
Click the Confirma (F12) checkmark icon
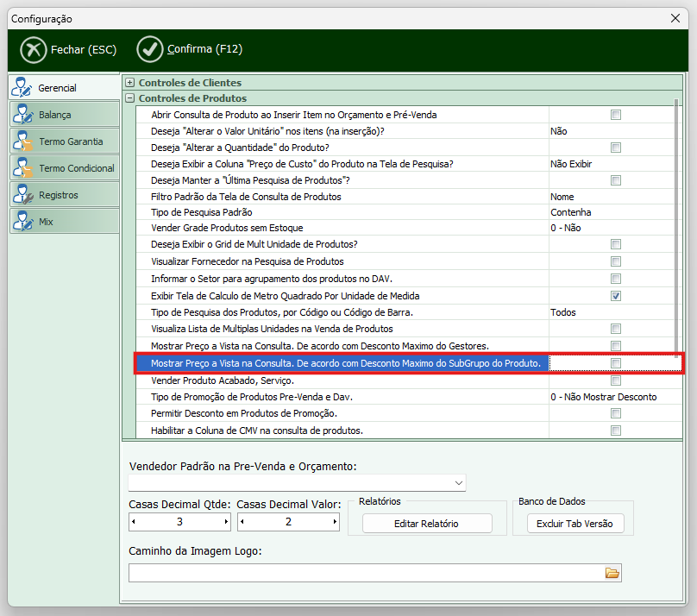click(150, 50)
